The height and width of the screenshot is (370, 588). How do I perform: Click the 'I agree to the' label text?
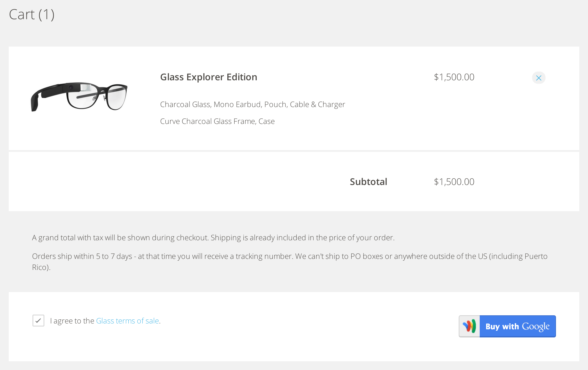[72, 321]
